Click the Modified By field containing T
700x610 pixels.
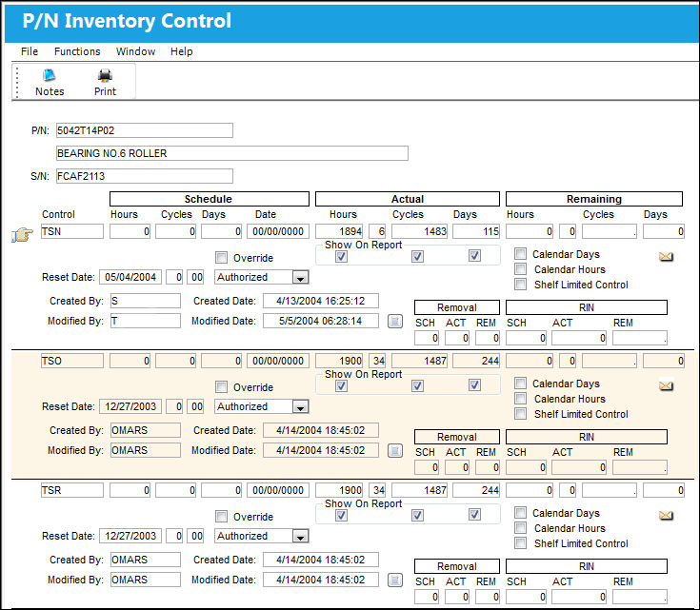(146, 321)
